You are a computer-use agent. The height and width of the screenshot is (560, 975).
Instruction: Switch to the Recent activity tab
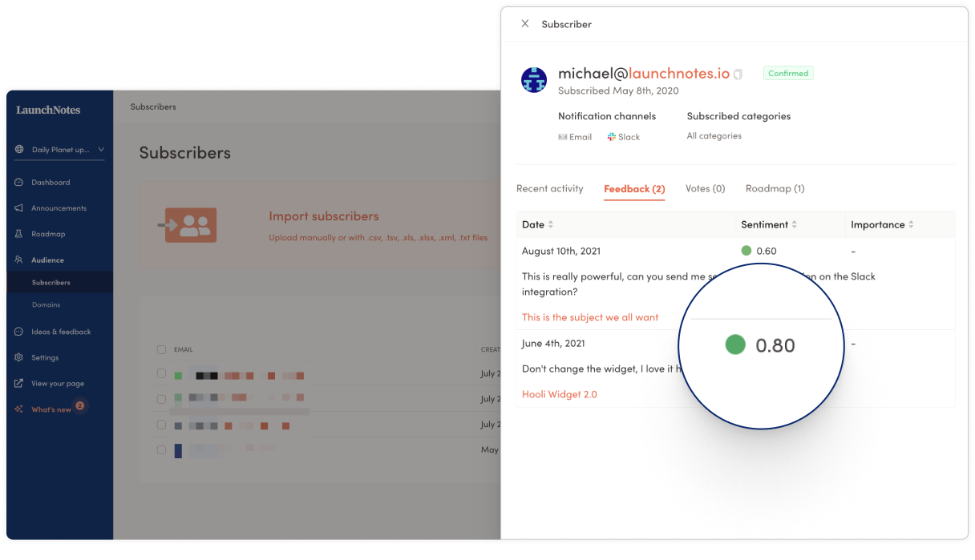550,188
